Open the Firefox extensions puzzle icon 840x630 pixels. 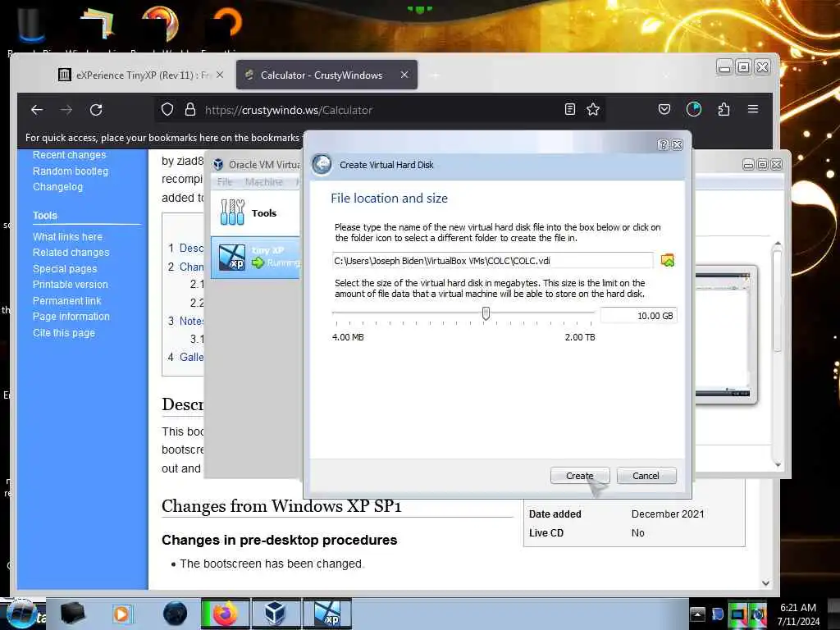pyautogui.click(x=724, y=109)
